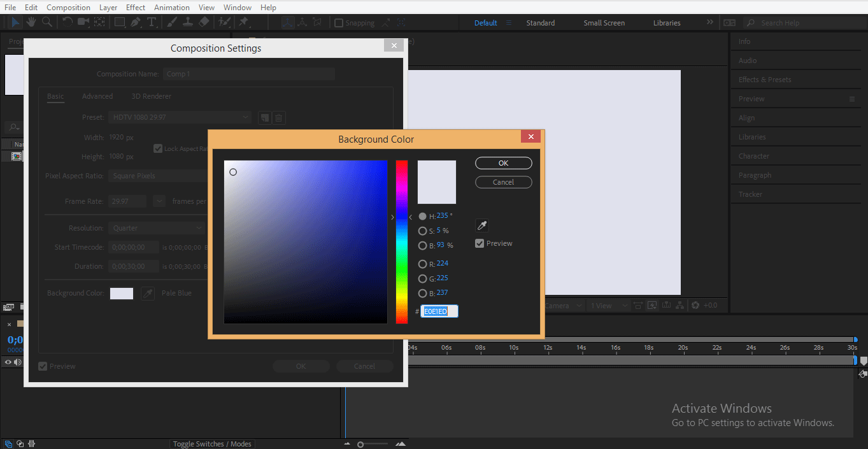868x449 pixels.
Task: Click the exposure reset icon in viewer
Action: pyautogui.click(x=695, y=306)
